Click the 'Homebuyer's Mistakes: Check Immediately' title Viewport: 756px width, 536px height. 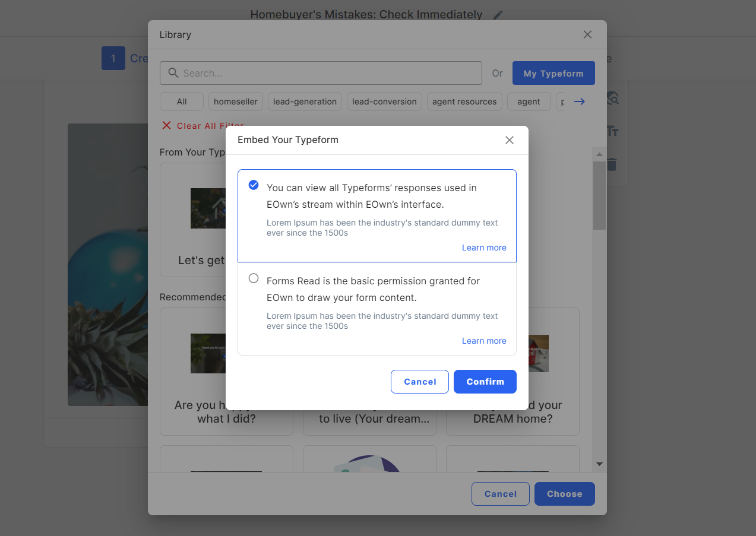point(366,14)
